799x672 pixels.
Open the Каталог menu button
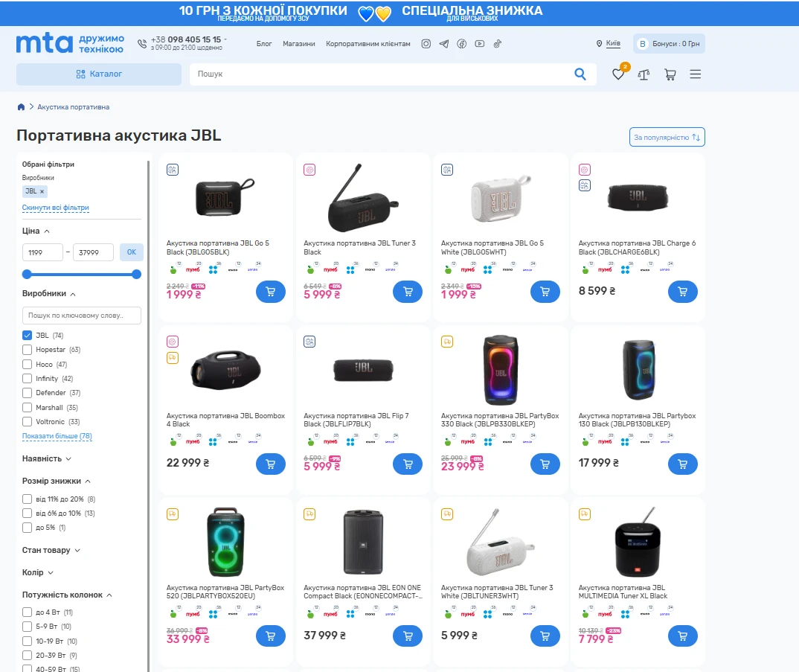click(x=99, y=74)
